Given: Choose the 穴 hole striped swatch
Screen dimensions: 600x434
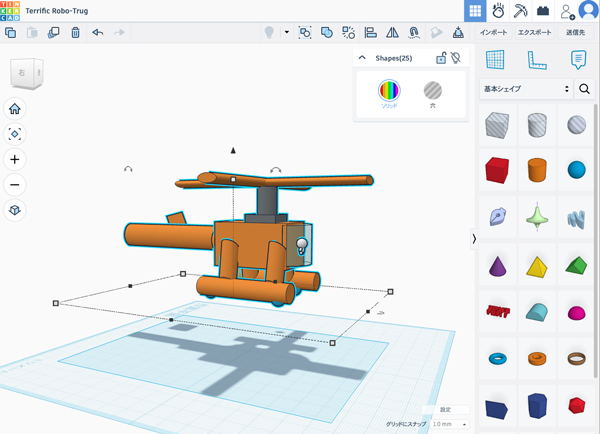Looking at the screenshot, I should (433, 91).
